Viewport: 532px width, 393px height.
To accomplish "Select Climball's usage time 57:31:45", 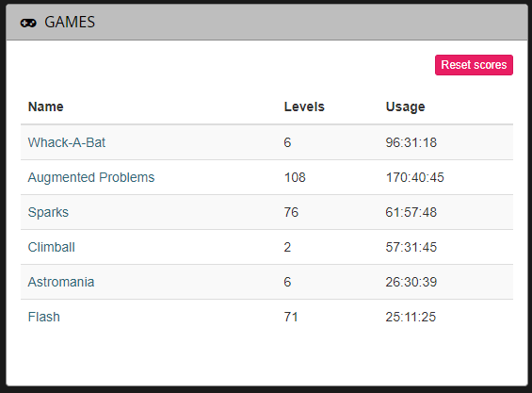I will (411, 247).
